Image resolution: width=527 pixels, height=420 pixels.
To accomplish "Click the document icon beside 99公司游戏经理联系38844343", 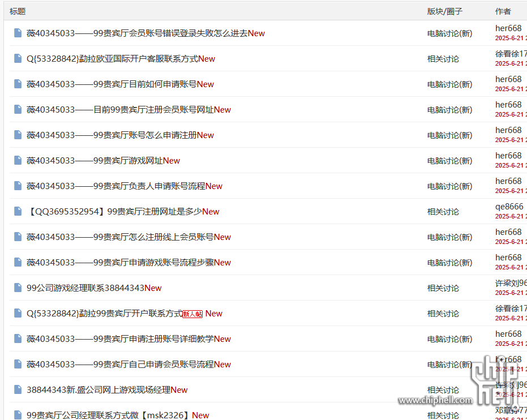I will [x=18, y=288].
